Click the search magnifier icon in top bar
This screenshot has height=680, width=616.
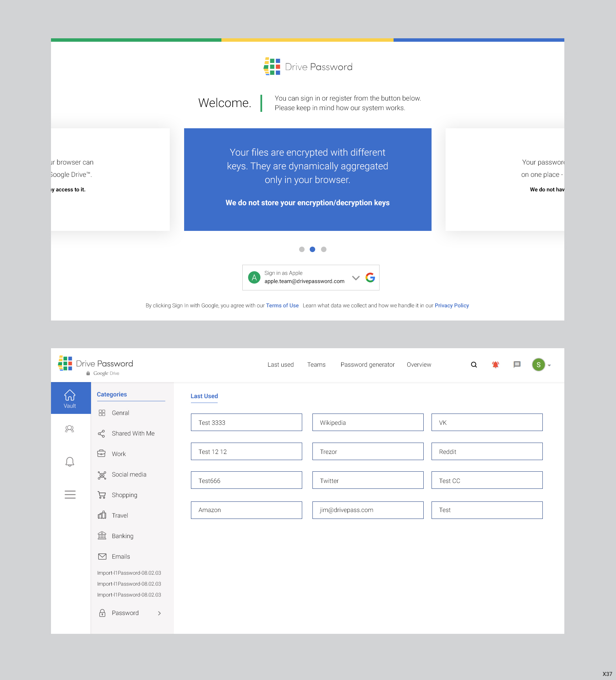coord(474,365)
